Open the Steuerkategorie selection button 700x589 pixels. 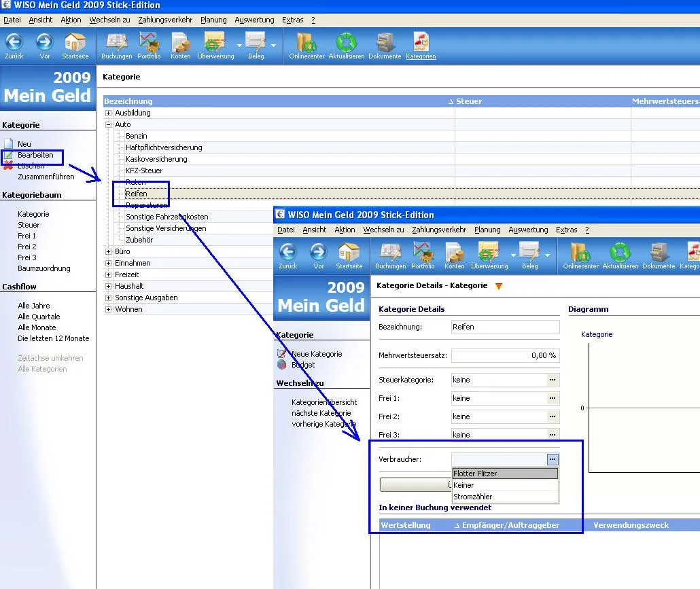(553, 380)
